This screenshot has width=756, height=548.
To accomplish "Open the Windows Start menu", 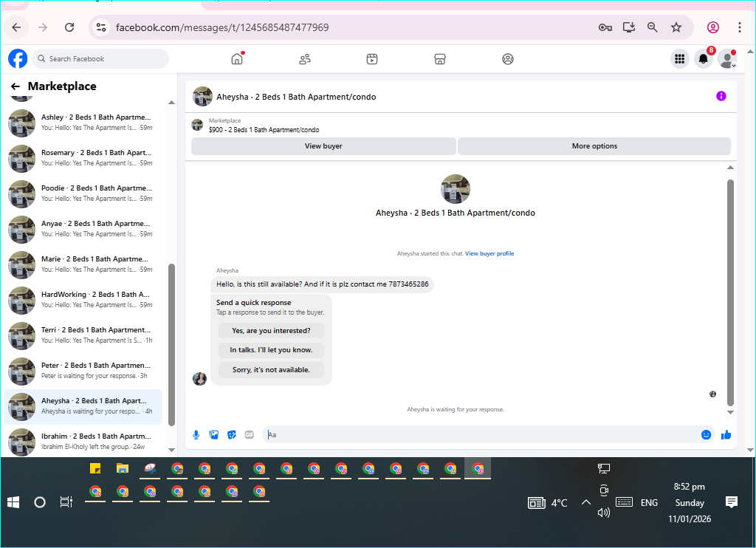I will tap(13, 503).
